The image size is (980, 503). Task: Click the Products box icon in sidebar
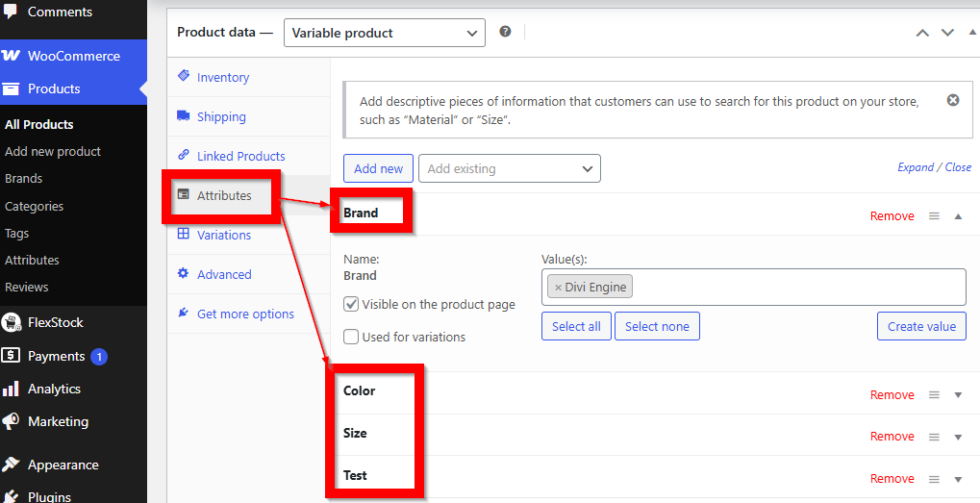point(11,88)
